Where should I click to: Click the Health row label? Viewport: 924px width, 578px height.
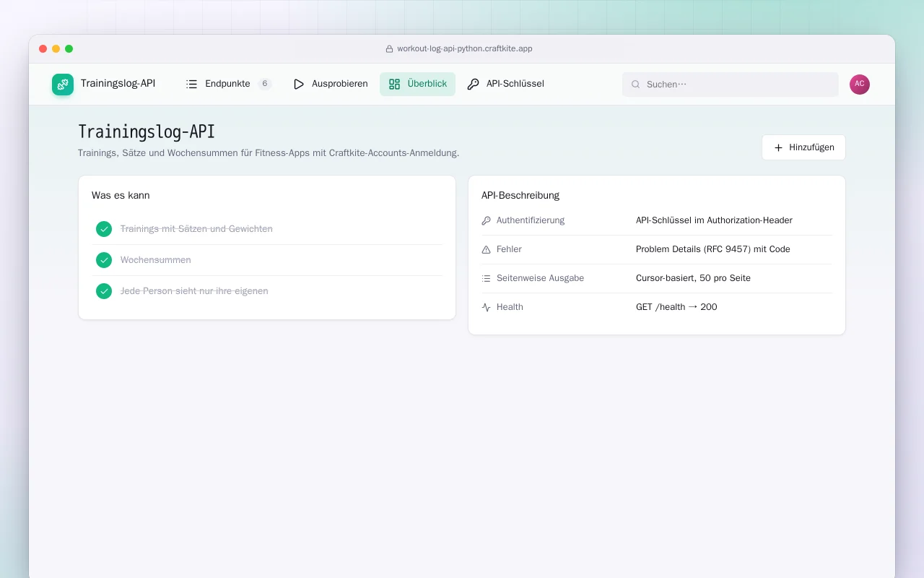point(510,307)
